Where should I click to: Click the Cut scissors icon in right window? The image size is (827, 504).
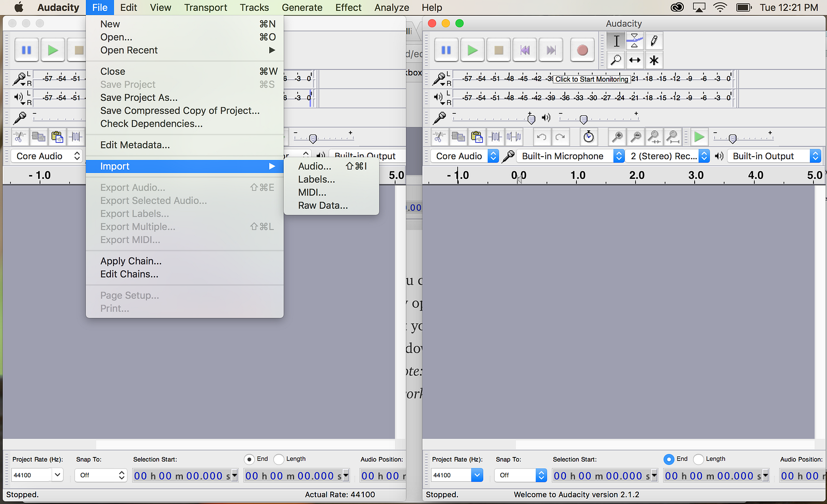point(439,137)
